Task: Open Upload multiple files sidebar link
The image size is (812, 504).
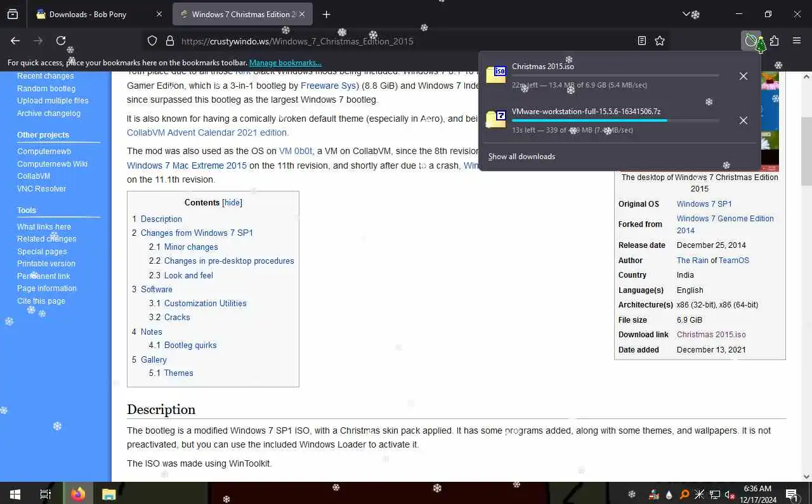Action: (53, 101)
